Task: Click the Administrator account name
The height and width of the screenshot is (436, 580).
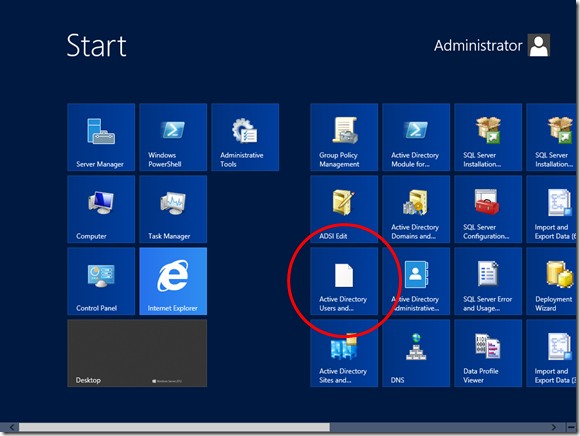Action: coord(478,45)
